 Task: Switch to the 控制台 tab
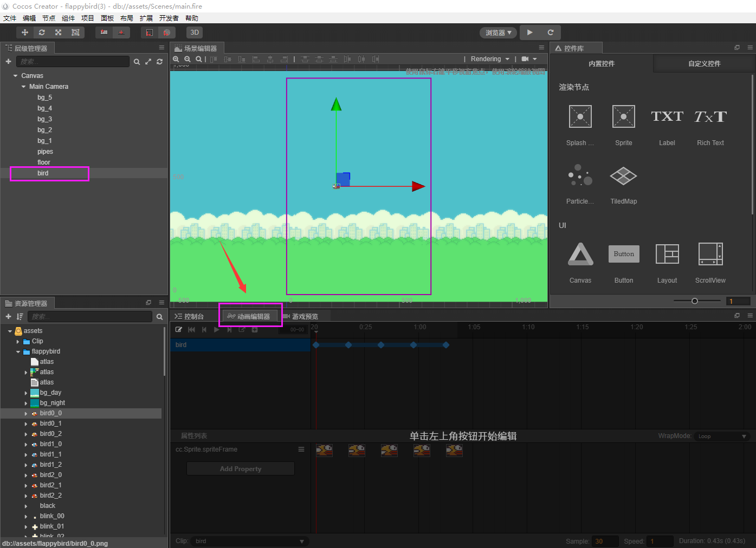[x=190, y=316]
